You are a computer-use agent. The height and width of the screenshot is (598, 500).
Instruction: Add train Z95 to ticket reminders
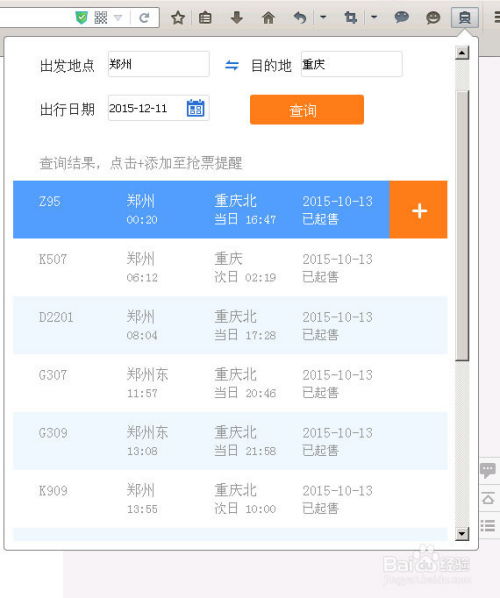(419, 210)
